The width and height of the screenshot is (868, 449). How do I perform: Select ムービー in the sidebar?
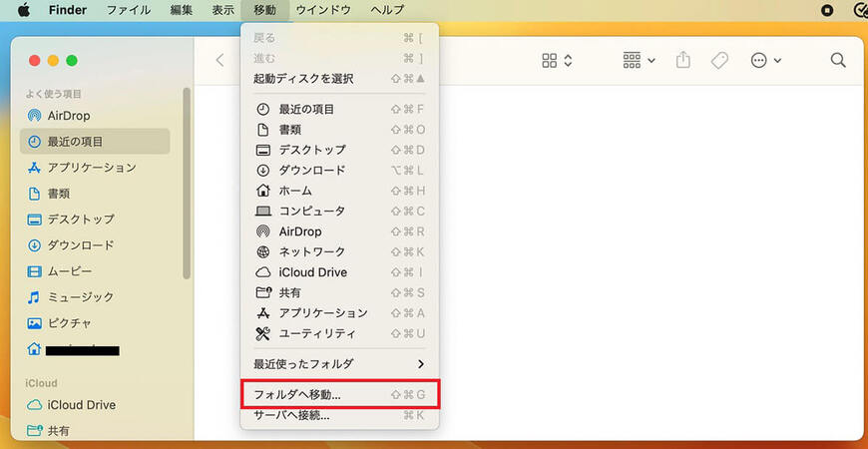click(70, 271)
